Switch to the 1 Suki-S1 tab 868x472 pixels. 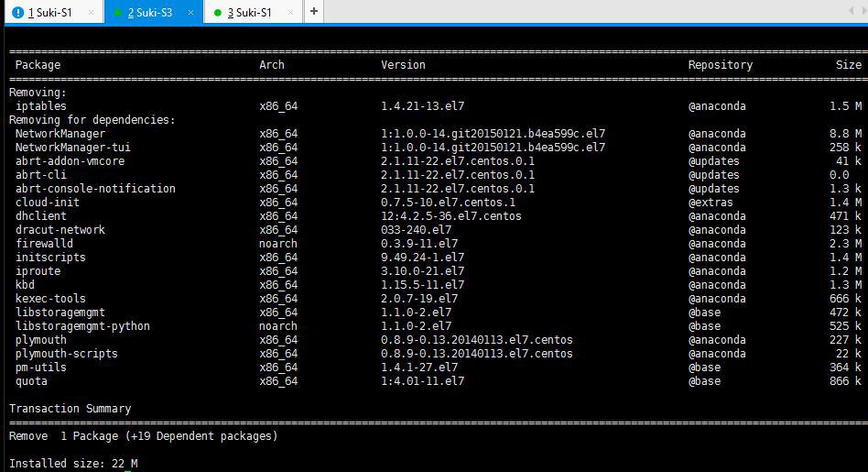49,12
